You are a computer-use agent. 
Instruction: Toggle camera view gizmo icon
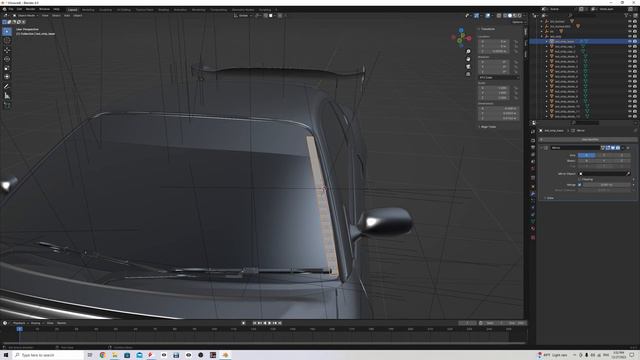[468, 67]
